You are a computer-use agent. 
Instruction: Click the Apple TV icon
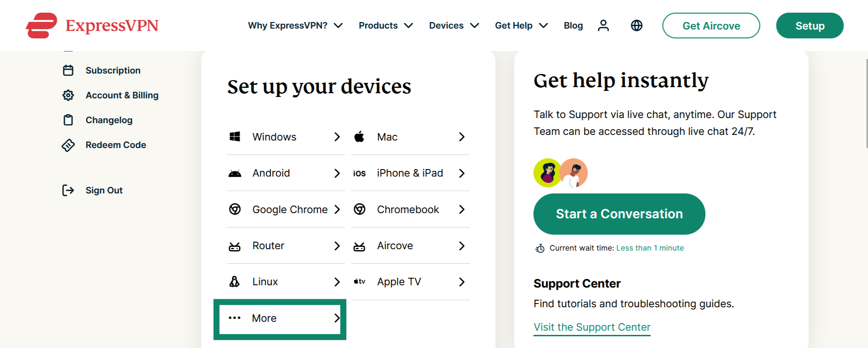359,281
